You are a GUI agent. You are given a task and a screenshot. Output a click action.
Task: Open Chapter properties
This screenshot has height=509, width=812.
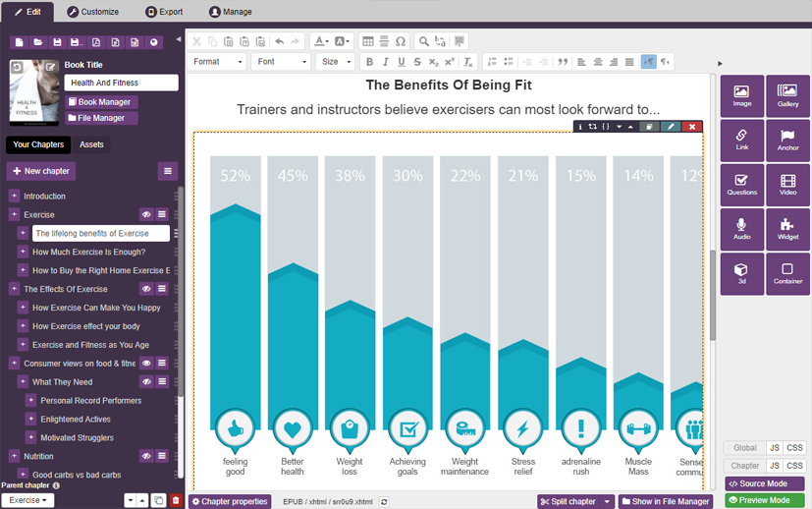(230, 502)
